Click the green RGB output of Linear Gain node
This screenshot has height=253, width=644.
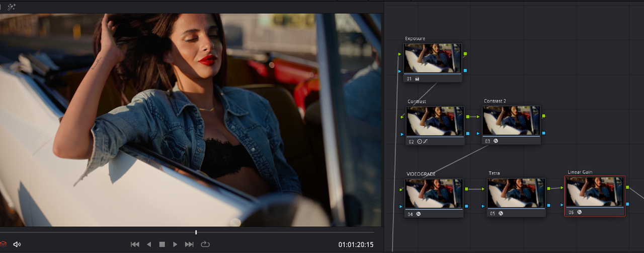coord(627,187)
